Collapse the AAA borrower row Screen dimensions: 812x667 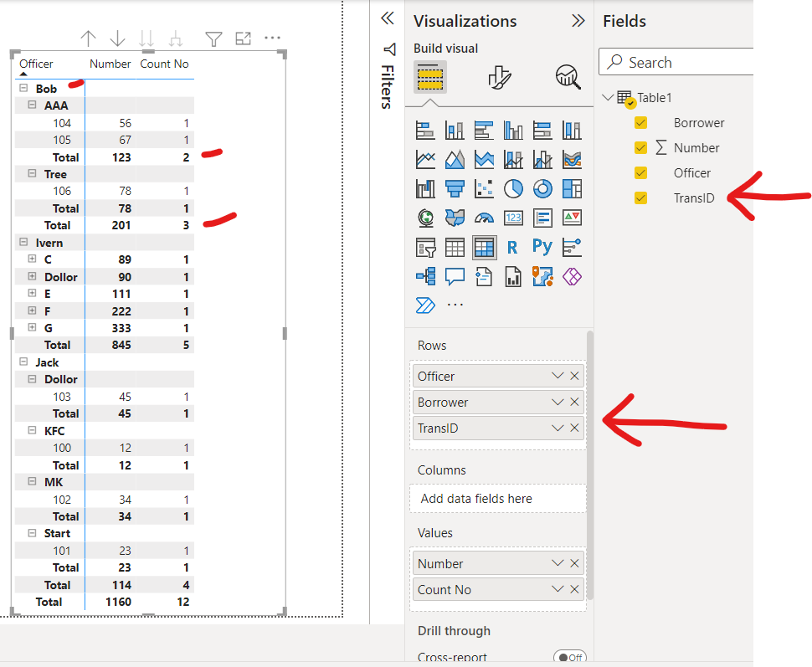coord(32,105)
